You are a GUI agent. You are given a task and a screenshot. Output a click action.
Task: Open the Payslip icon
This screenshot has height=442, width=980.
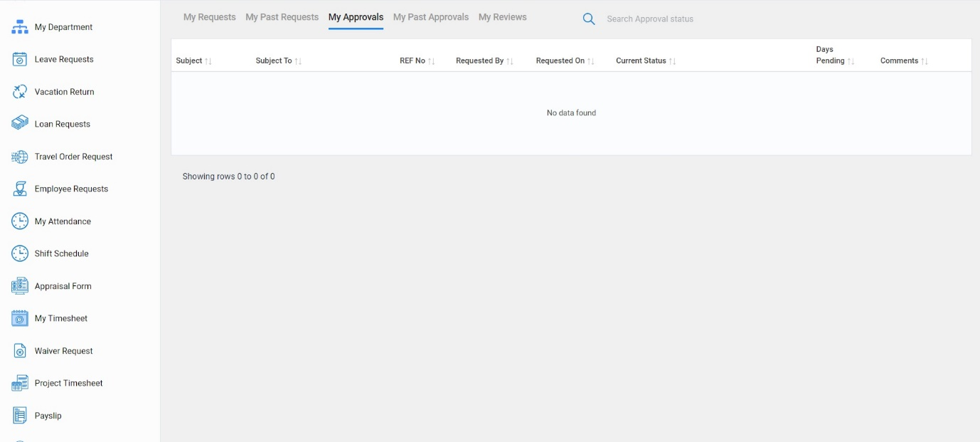point(19,415)
